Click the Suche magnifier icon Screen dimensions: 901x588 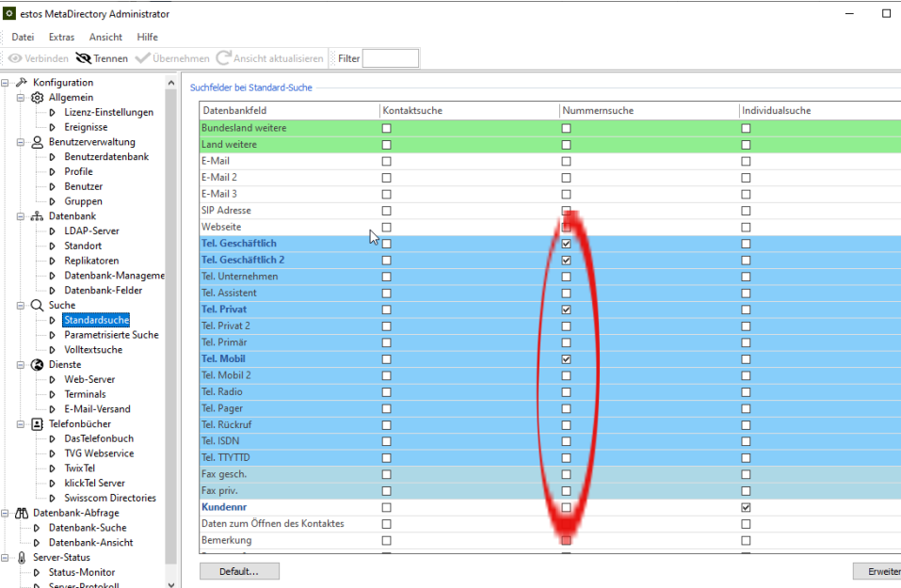[x=38, y=306]
